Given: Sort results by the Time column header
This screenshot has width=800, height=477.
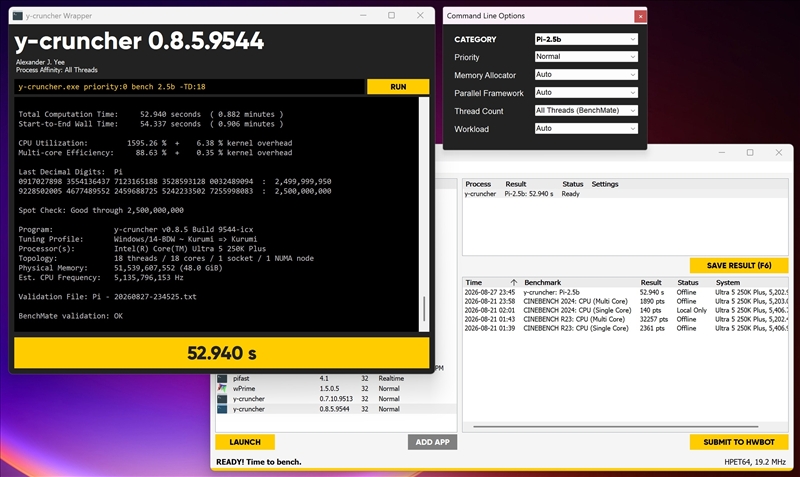Looking at the screenshot, I should click(491, 282).
